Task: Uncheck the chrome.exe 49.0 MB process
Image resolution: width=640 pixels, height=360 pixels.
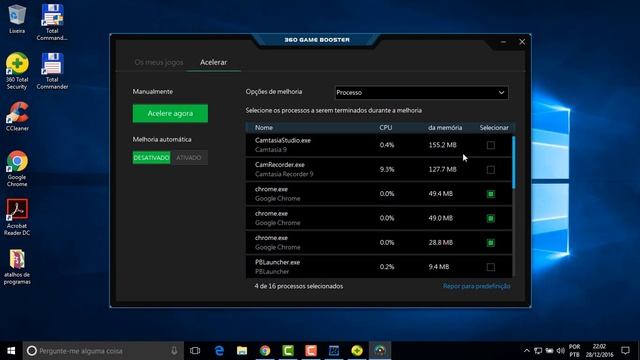Action: point(491,218)
